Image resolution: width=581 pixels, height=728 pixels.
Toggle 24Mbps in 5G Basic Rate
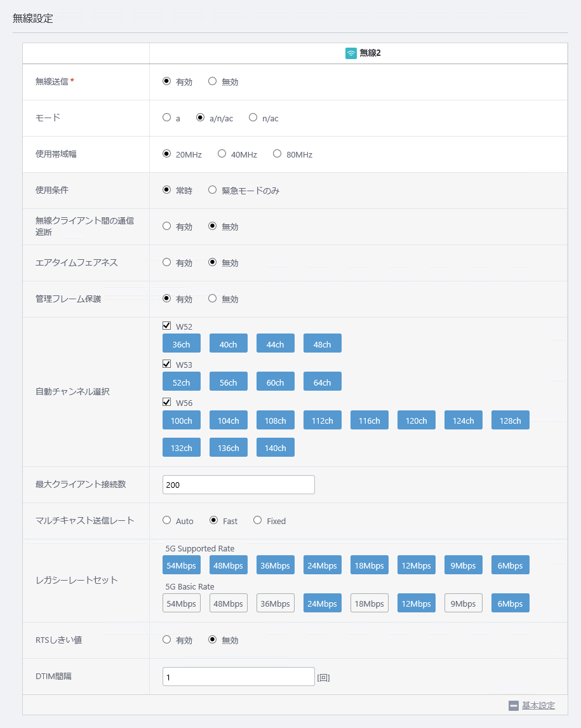click(x=322, y=603)
